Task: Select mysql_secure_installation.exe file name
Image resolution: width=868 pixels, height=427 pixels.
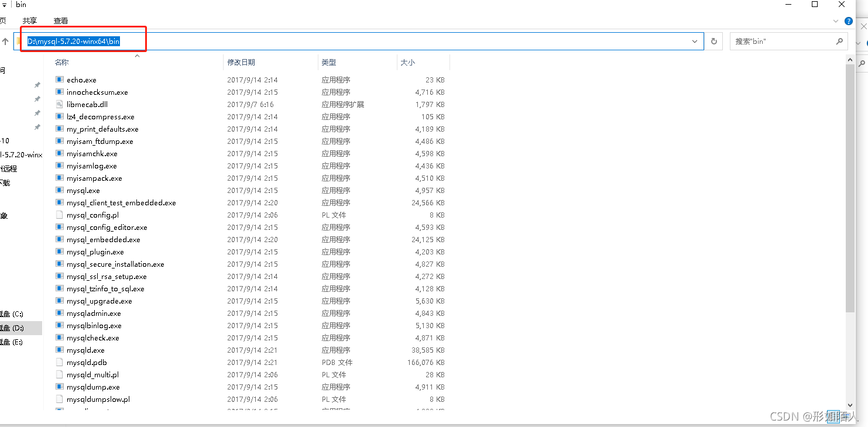Action: [115, 264]
